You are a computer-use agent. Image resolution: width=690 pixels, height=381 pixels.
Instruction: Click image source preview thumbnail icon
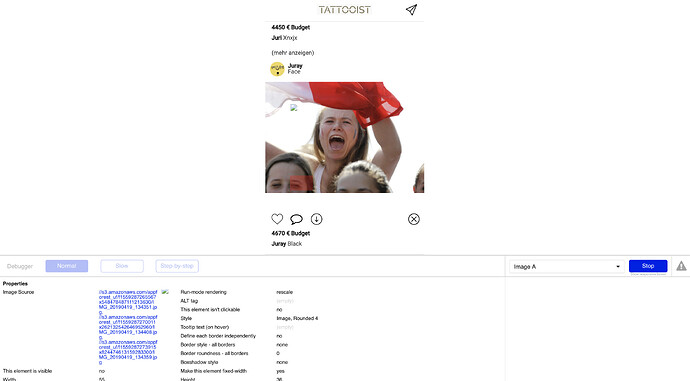(x=165, y=292)
